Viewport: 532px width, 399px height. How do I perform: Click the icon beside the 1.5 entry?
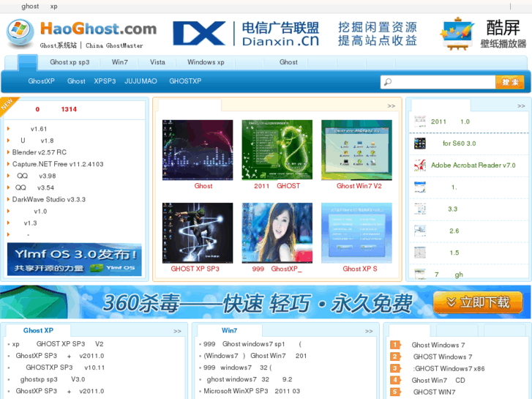420,253
